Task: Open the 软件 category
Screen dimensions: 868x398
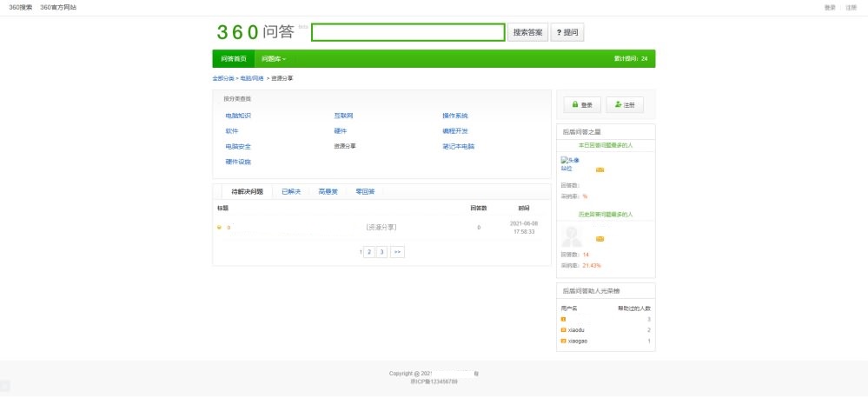Action: click(x=231, y=131)
